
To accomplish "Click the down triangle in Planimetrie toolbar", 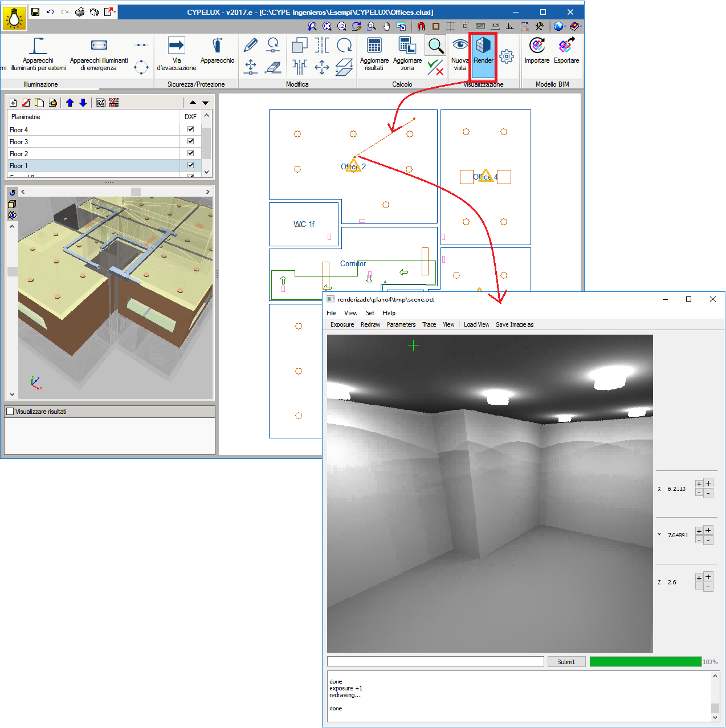I will [206, 103].
